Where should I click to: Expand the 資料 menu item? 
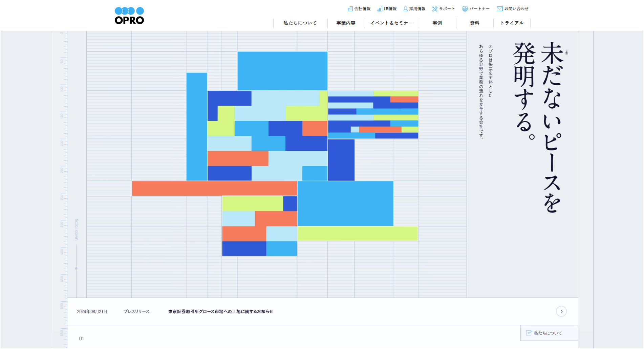474,23
